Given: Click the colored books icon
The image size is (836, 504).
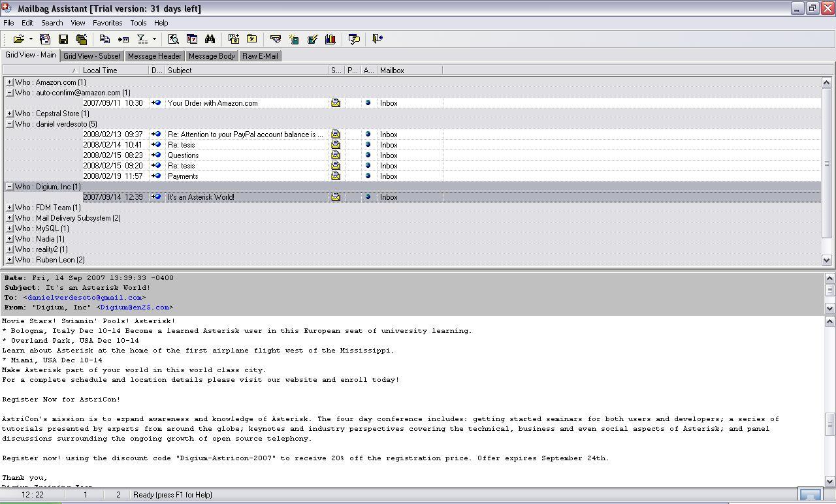Looking at the screenshot, I should pos(330,39).
